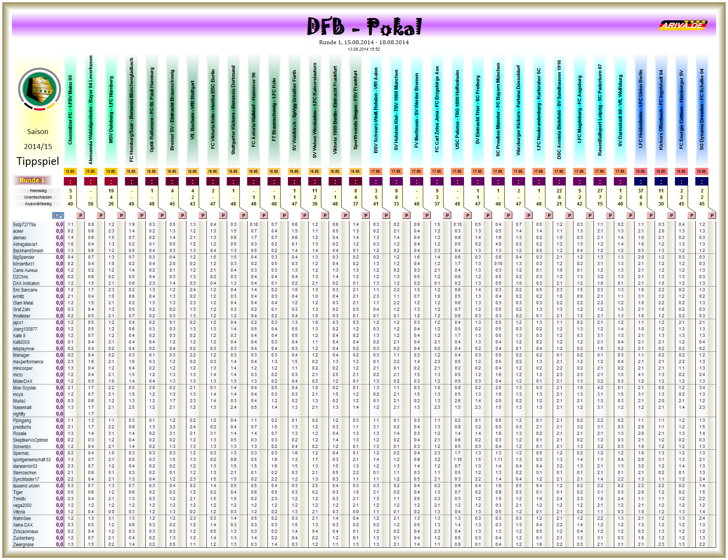Screen dimensions: 728x560
Task: Click the P icon for the 1.FC Union Berlin match
Action: point(651,215)
